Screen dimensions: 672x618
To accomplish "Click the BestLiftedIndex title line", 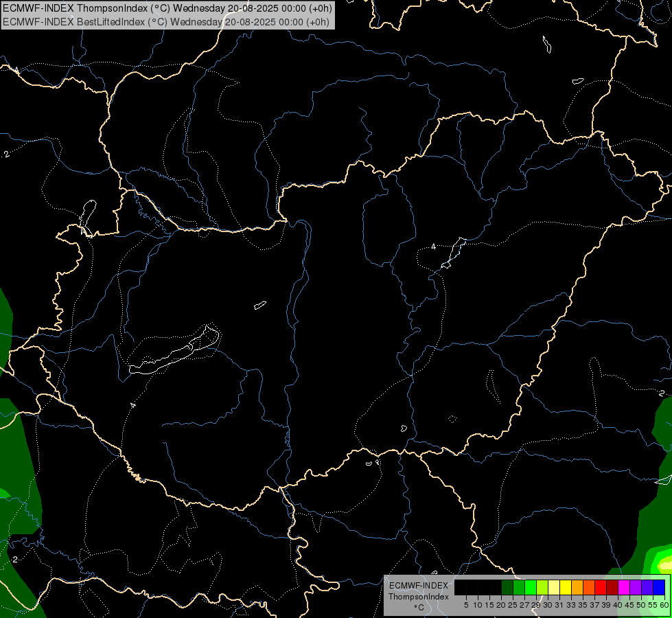I will [166, 22].
